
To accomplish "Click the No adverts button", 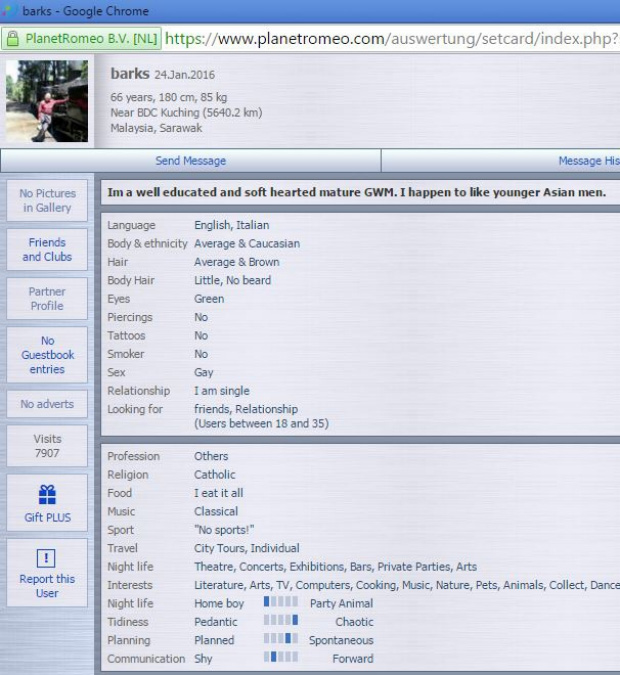I will (x=47, y=404).
